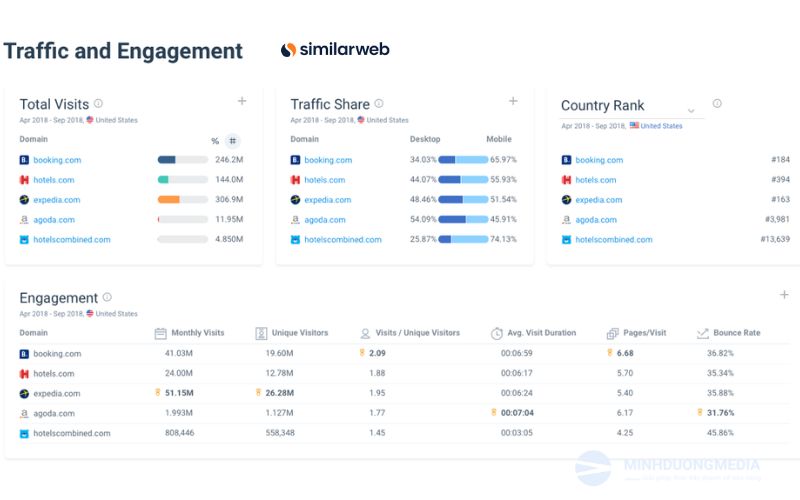Image resolution: width=800 pixels, height=500 pixels.
Task: Click the Desktop column header in Traffic Share
Action: (424, 139)
